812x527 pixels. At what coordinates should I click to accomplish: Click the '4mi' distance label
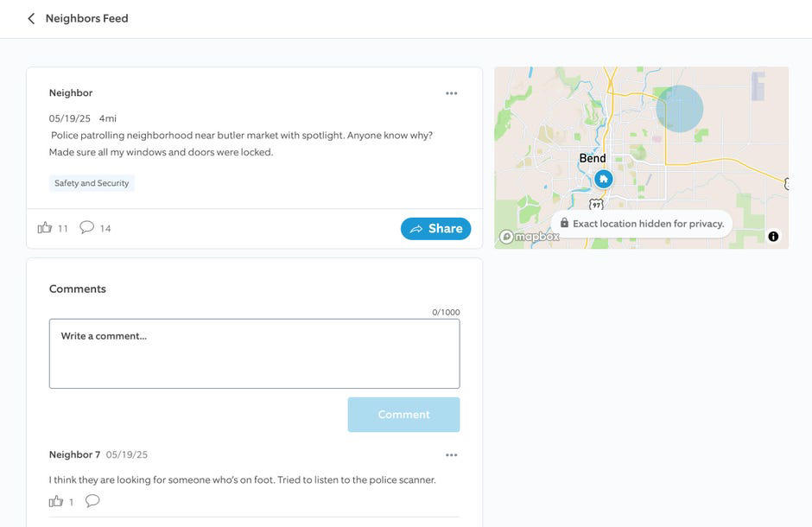(x=108, y=118)
